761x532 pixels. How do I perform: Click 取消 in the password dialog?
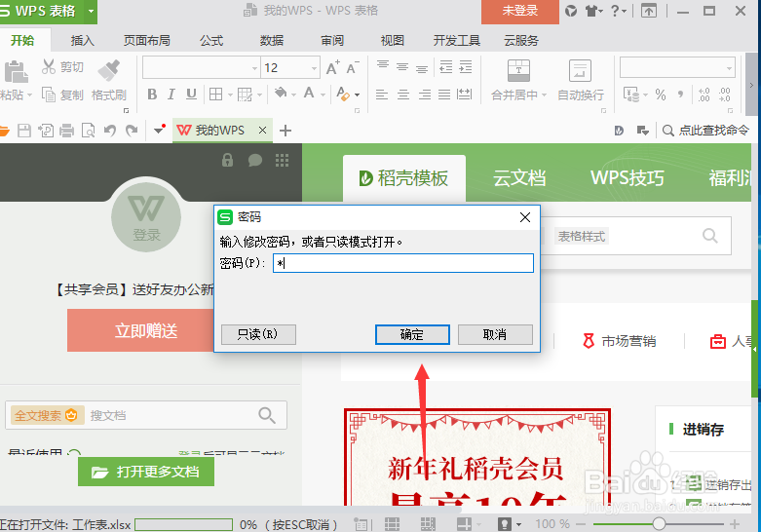495,334
